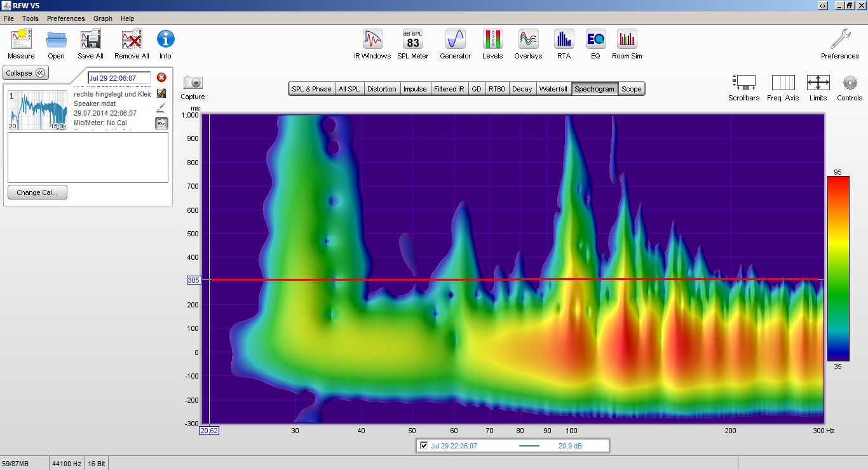Switch to the RT60 tab
The width and height of the screenshot is (868, 470).
496,89
